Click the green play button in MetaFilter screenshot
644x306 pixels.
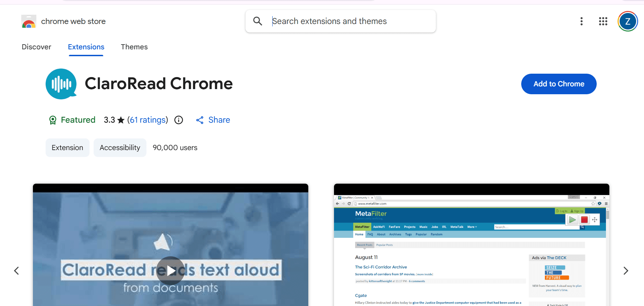coord(572,220)
